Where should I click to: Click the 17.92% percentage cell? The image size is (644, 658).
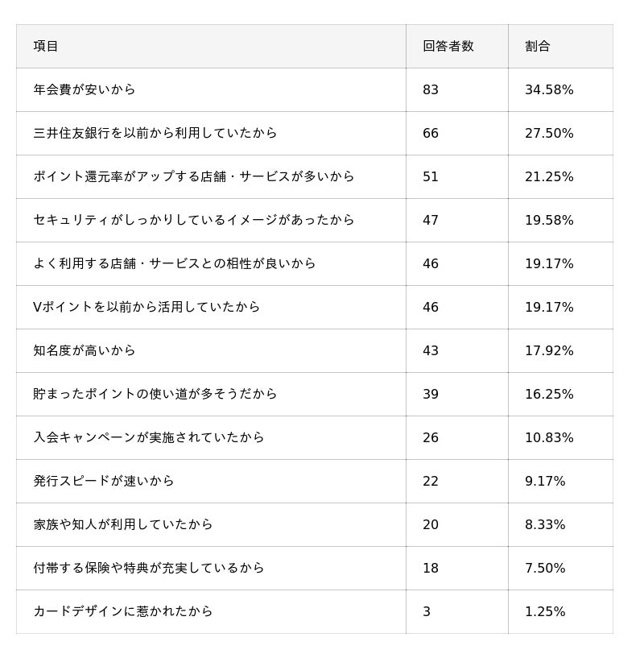point(549,351)
